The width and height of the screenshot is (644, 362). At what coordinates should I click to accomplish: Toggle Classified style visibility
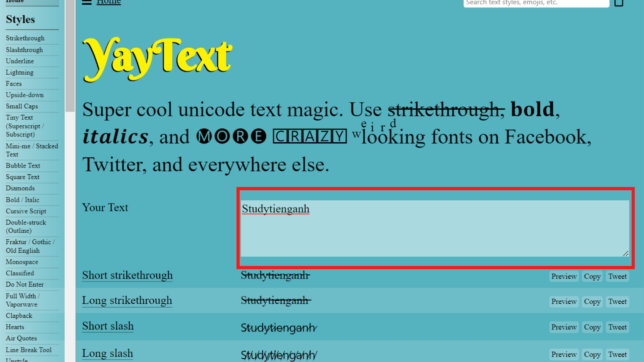[x=19, y=273]
